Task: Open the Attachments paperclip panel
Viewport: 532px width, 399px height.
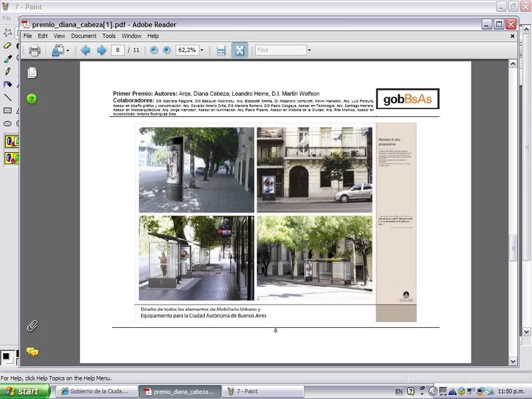Action: (32, 326)
